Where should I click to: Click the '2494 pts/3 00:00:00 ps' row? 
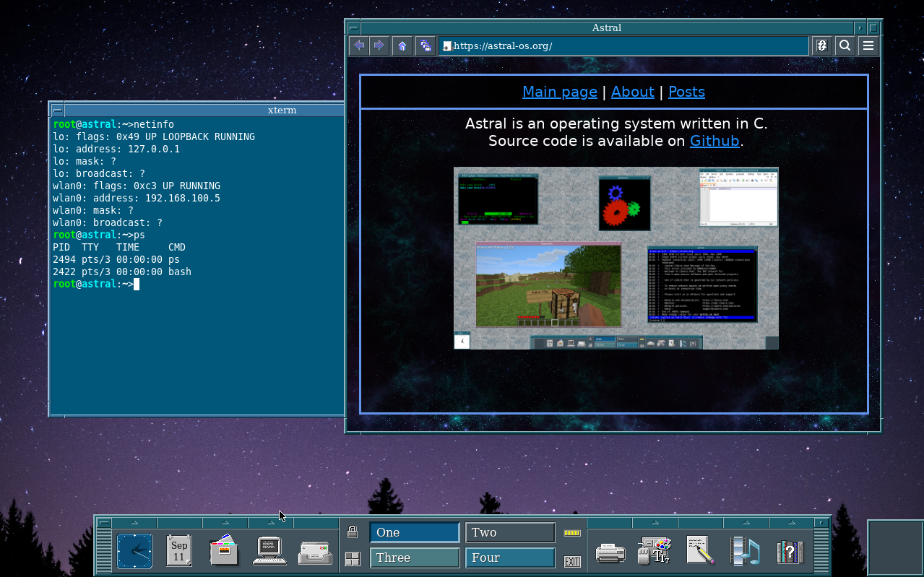point(116,259)
